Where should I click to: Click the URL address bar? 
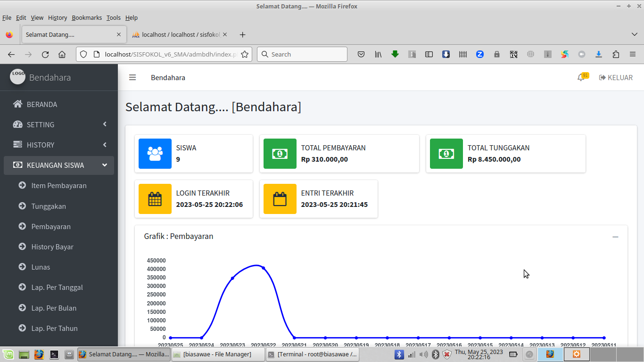tap(165, 54)
